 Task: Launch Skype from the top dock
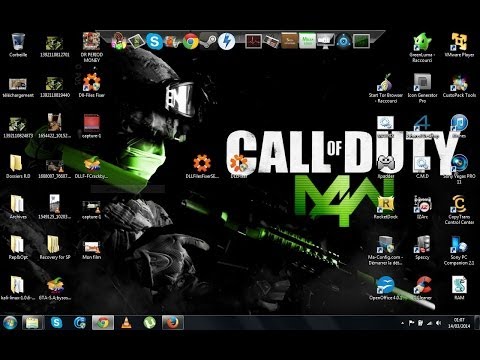coord(154,41)
